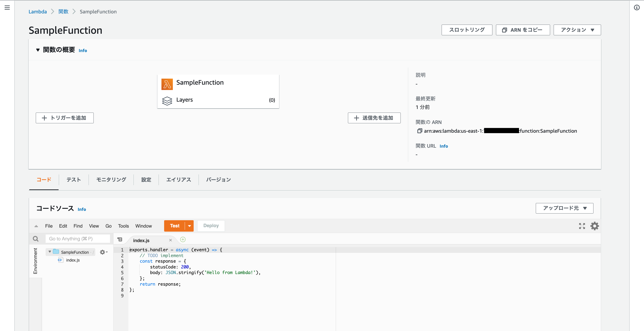Switch to the モニタリング tab
This screenshot has height=331, width=644.
pyautogui.click(x=111, y=180)
